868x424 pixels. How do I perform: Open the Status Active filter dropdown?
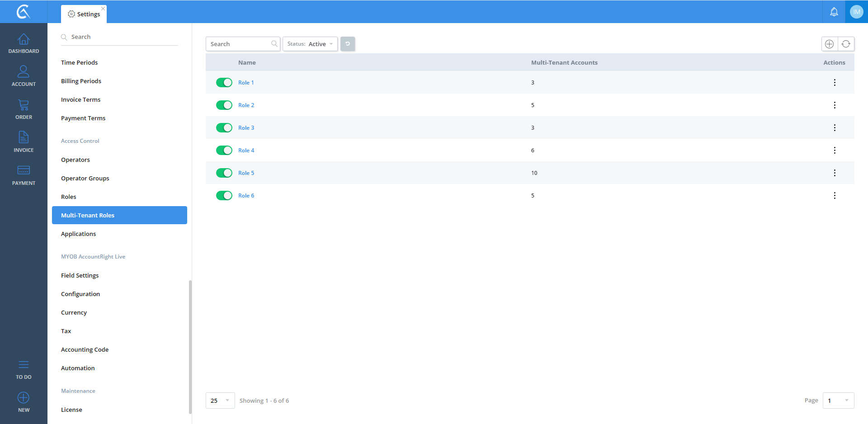point(310,44)
